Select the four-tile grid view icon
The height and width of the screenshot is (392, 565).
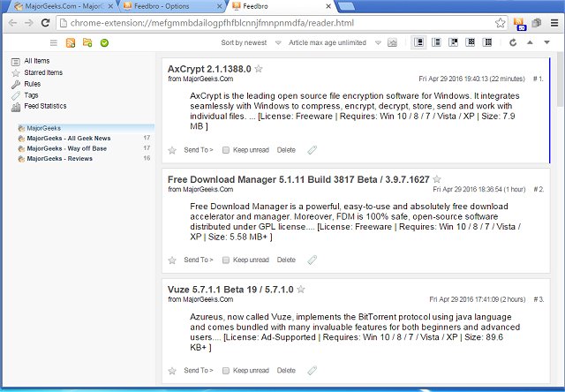click(471, 42)
